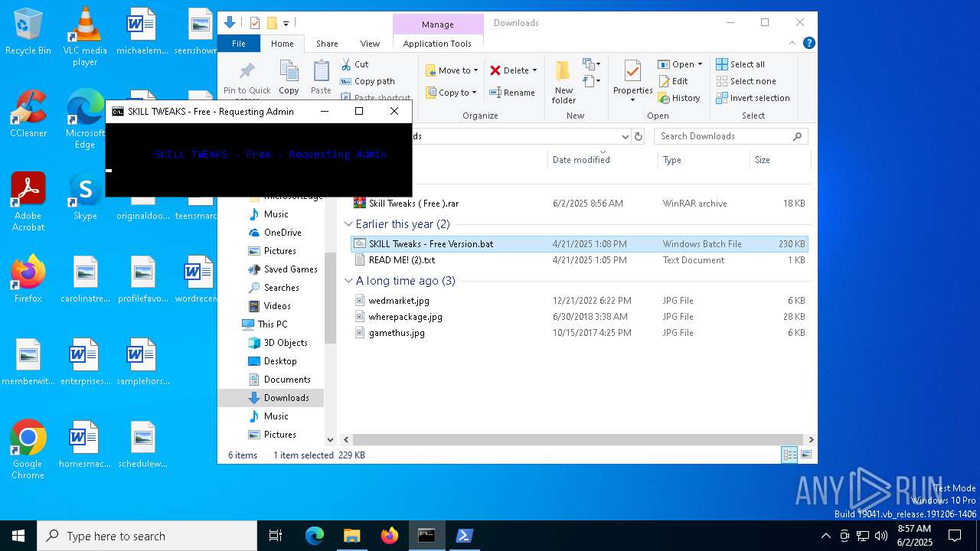Screen dimensions: 980x551
Task: Open the File menu tab
Action: (x=239, y=44)
